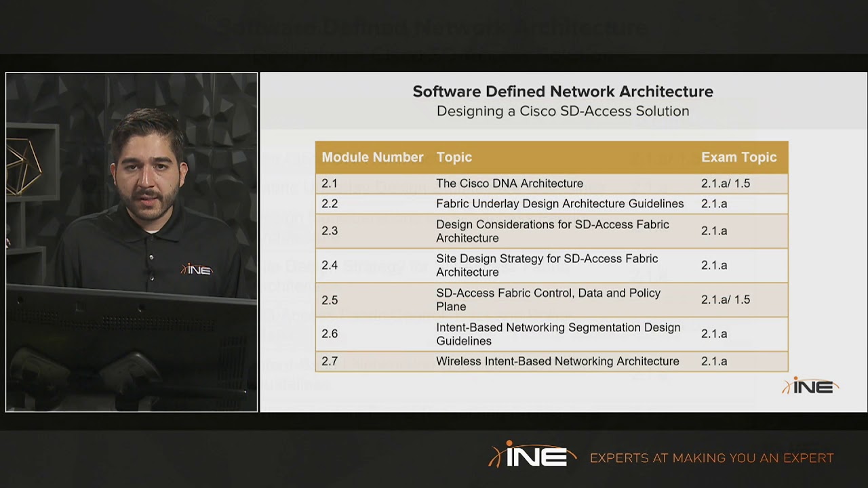The image size is (868, 488).
Task: Click the 'Exam Topic' column header
Action: (x=738, y=157)
